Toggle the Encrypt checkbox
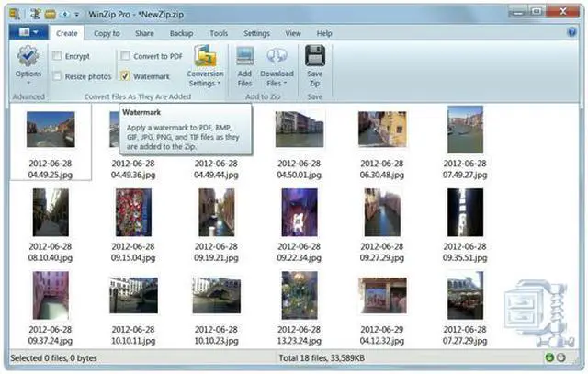This screenshot has width=588, height=374. point(57,56)
